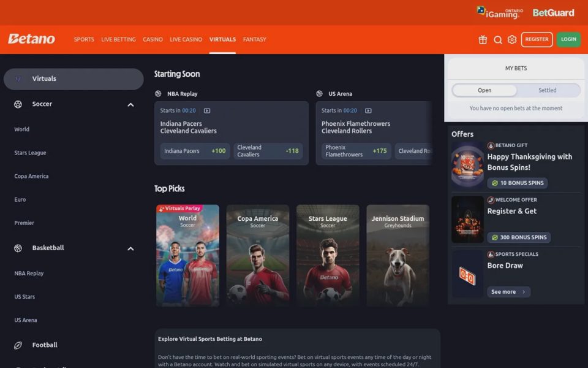Click the search magnifier icon
This screenshot has width=588, height=368.
pos(497,39)
